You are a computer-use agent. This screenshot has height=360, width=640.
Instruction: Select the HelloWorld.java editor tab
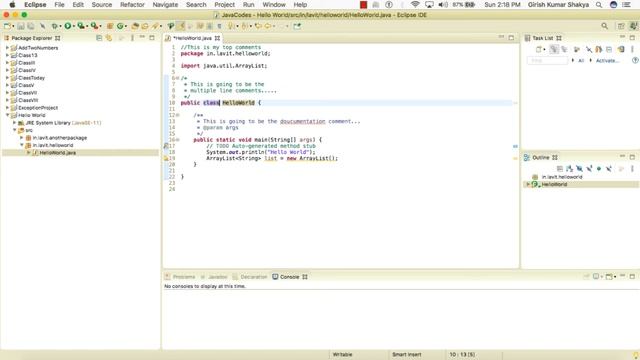pos(192,38)
